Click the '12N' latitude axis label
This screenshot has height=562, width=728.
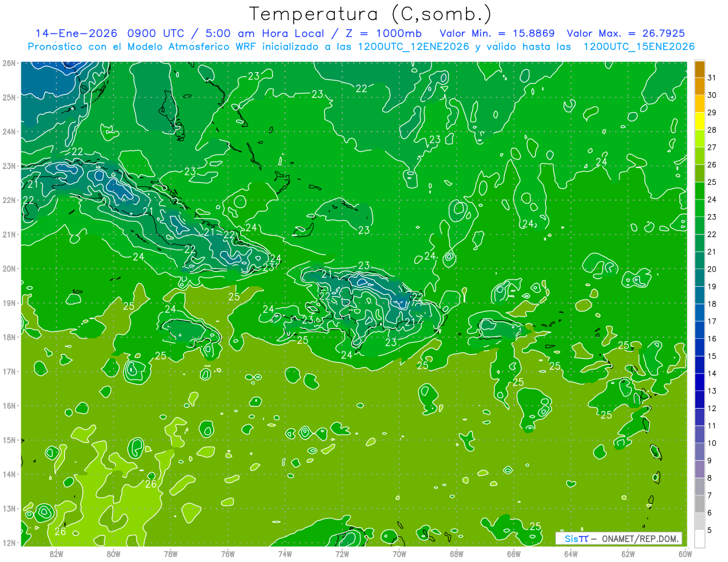9,543
